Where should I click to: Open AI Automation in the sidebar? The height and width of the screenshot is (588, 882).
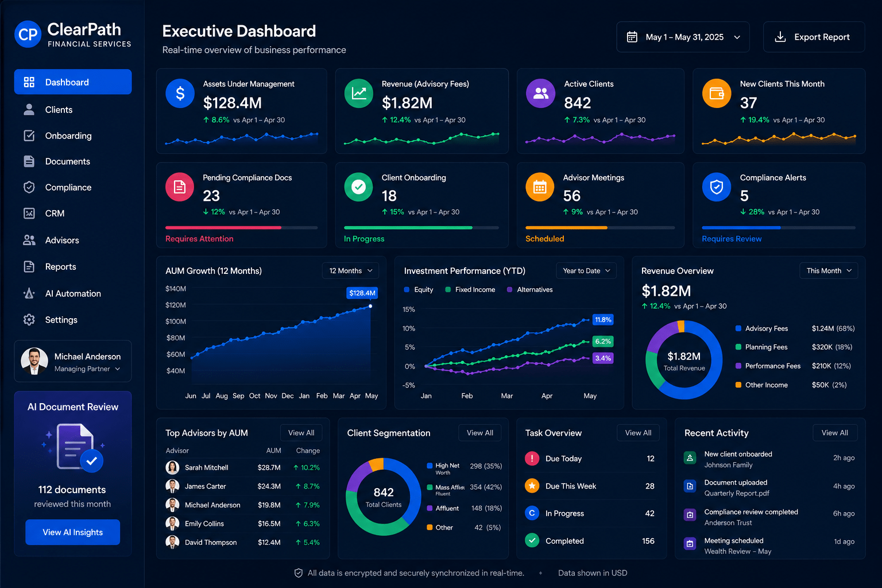pos(73,293)
